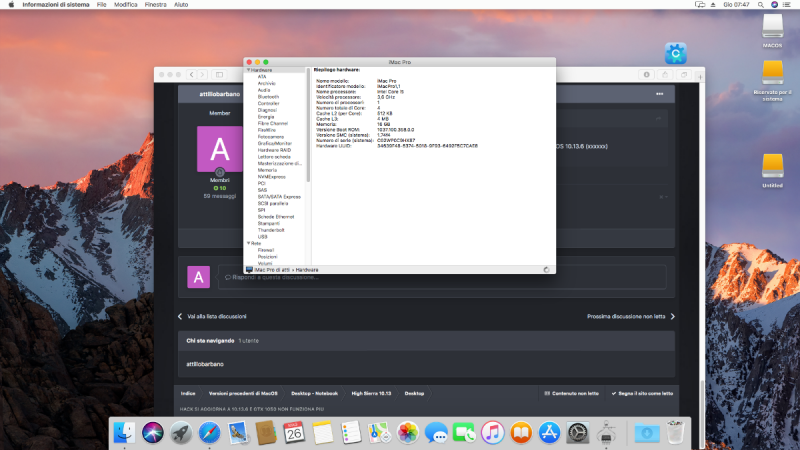Open the Notes app in Dock
The image size is (800, 450).
322,433
